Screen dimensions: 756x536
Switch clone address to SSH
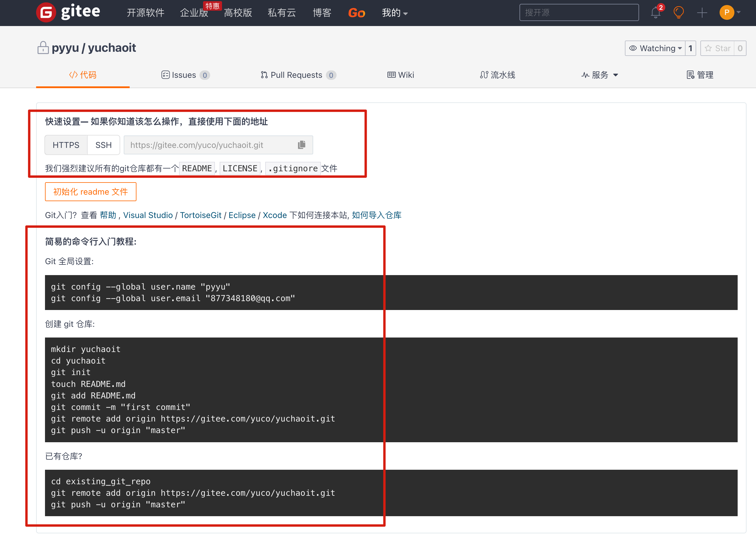[x=103, y=145]
